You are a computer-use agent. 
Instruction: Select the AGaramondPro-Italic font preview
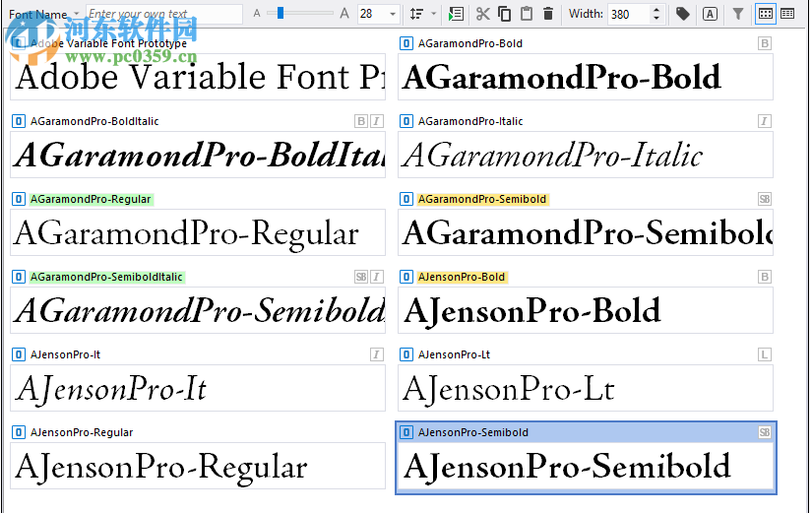coord(586,155)
